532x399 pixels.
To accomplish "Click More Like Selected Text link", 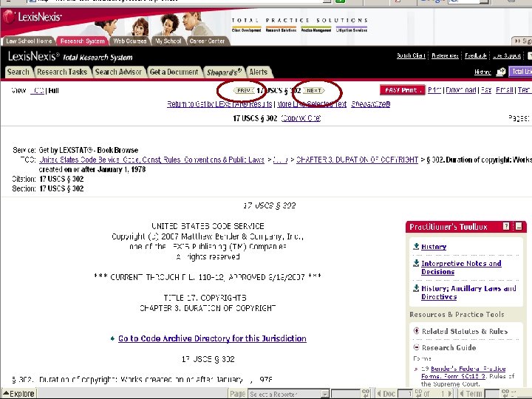I will (x=312, y=104).
